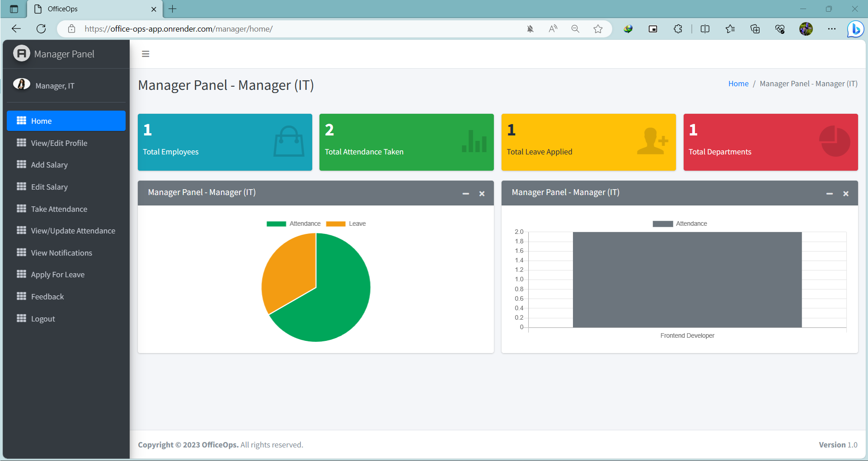Click the Total Departments label
868x461 pixels.
pyautogui.click(x=720, y=152)
